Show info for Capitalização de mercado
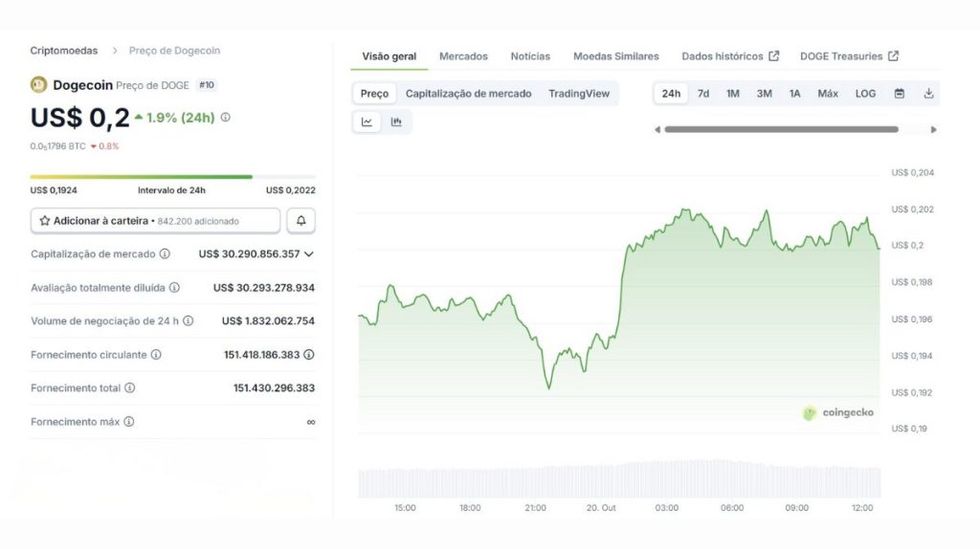 [165, 253]
